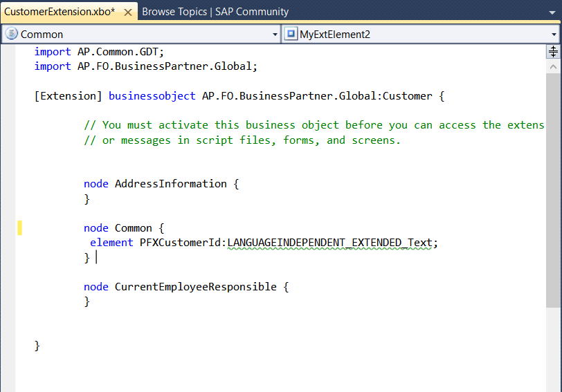Click the Common node icon in navigation bar
This screenshot has width=562, height=392.
point(12,34)
